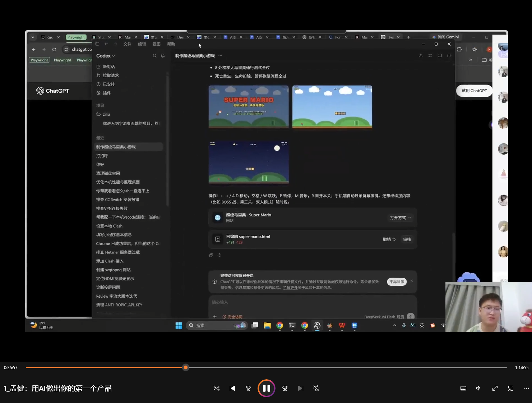The image size is (532, 403).
Task: Skip back 10 seconds
Action: pyautogui.click(x=248, y=388)
